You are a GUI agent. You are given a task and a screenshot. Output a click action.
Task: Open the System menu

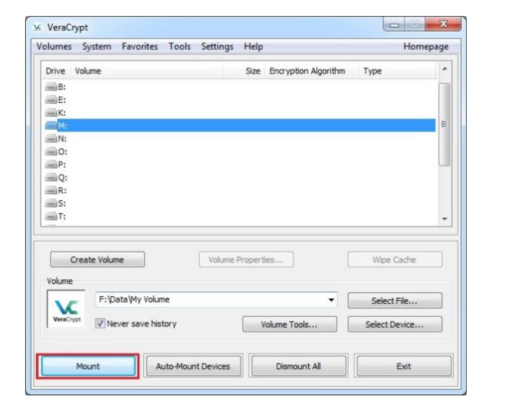tap(97, 46)
